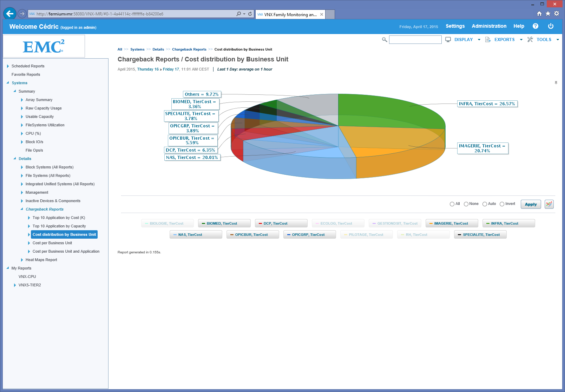The image size is (565, 392).
Task: Click the chart options icon beside Apply
Action: tap(549, 204)
